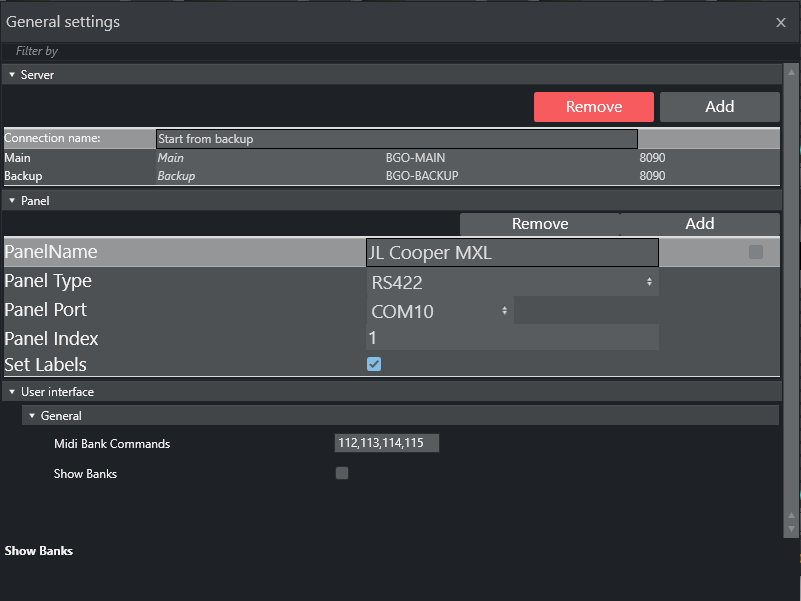Edit the Connection name field
Screen dimensions: 801x601
tap(396, 139)
